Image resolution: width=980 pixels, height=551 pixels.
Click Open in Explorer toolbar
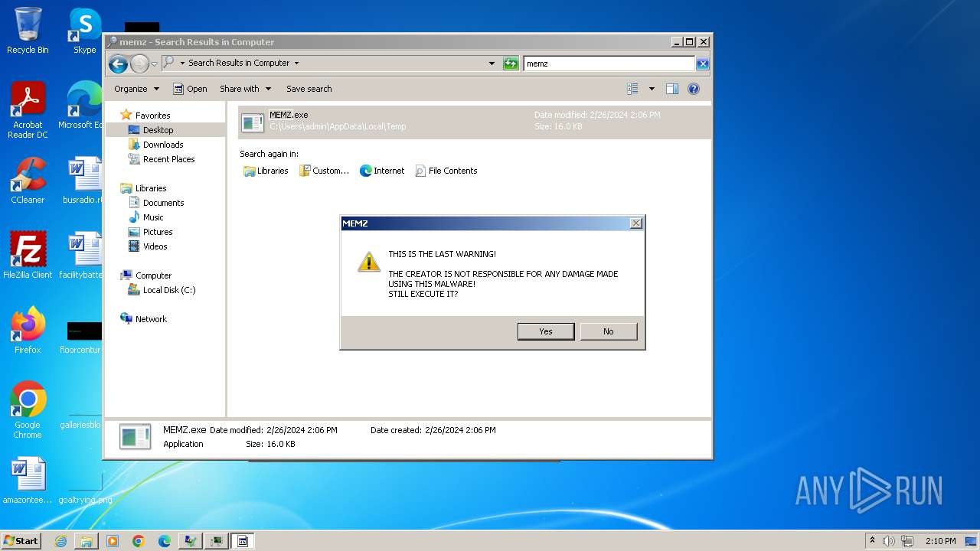(x=190, y=89)
